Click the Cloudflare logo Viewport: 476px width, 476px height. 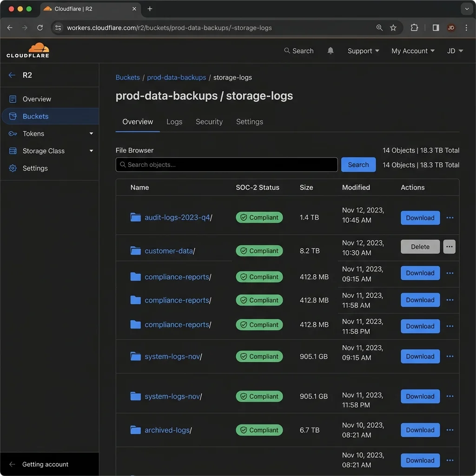[27, 50]
